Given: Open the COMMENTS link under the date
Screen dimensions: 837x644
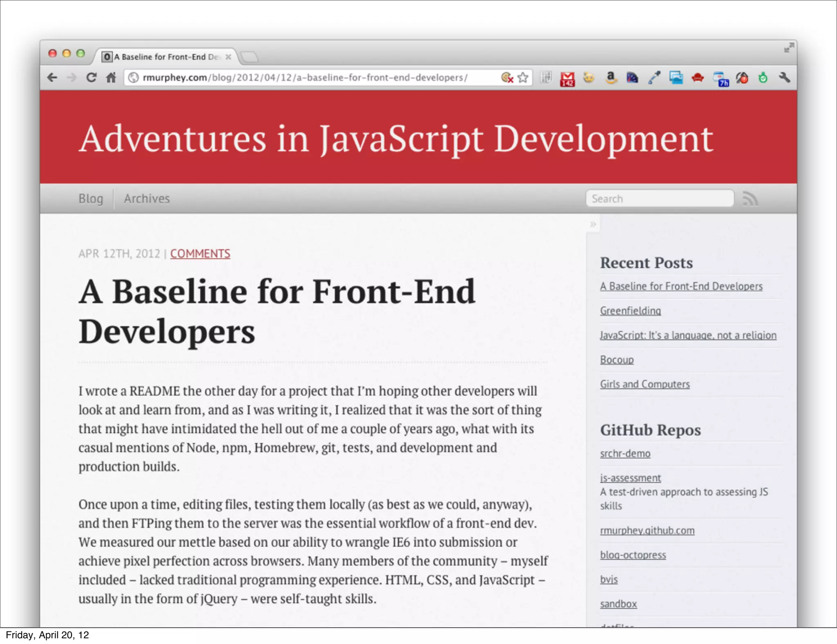Looking at the screenshot, I should click(200, 254).
